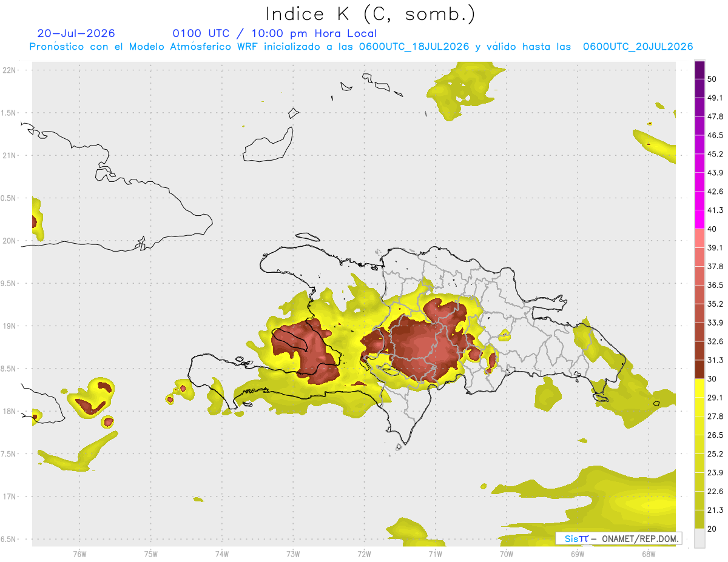The image size is (728, 562).
Task: Click the dark purple swatch above 50
Action: click(699, 70)
